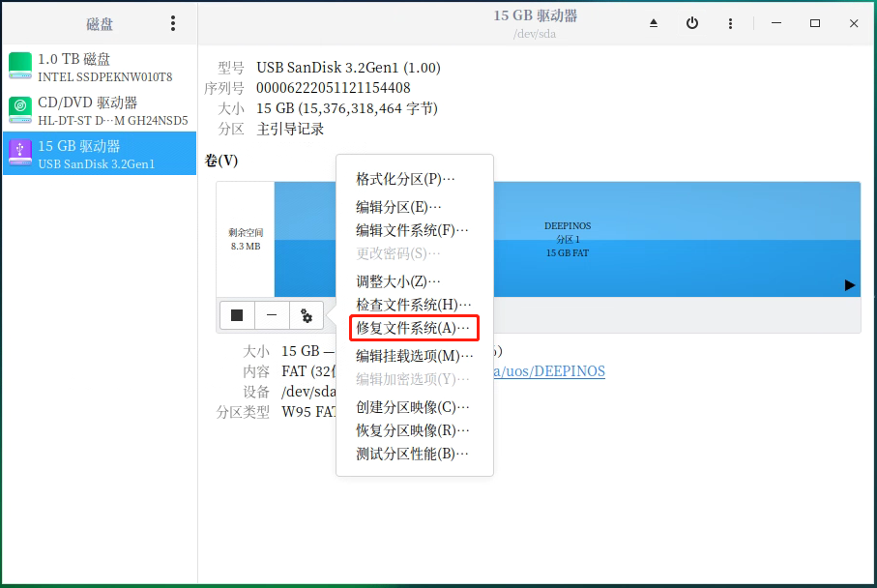Open 编辑挂载选项(M) from menu

coord(415,356)
